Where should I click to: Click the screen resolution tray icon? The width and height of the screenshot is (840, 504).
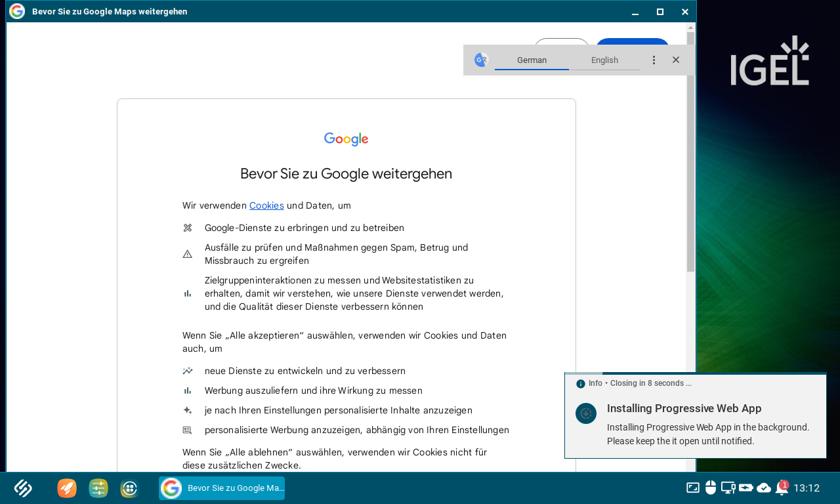click(693, 488)
